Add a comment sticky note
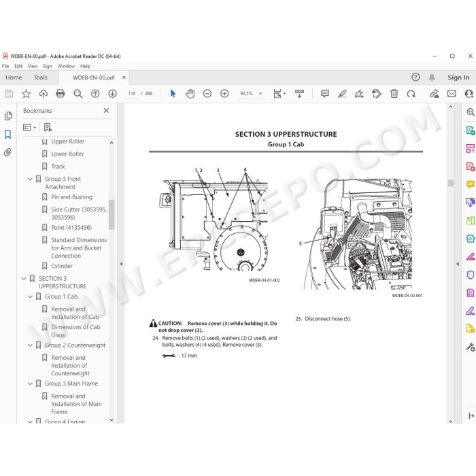Image resolution: width=476 pixels, height=476 pixels. point(325,94)
